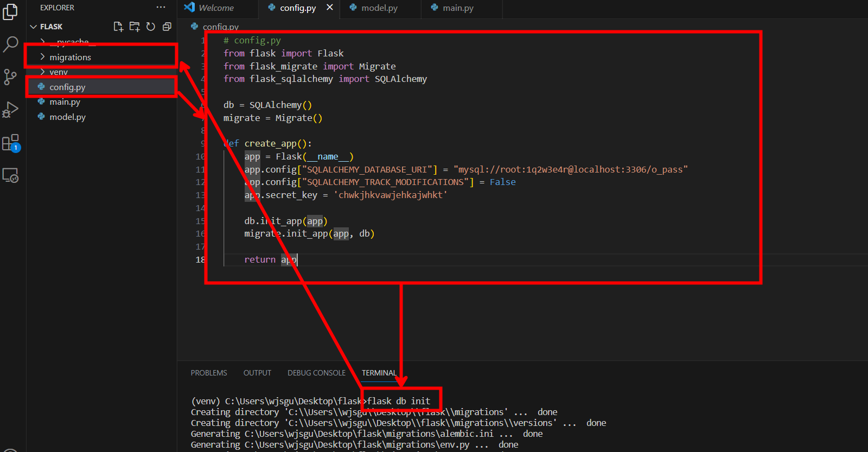Screen dimensions: 868x452
Task: Open the Explorer view in activity bar
Action: pyautogui.click(x=10, y=12)
